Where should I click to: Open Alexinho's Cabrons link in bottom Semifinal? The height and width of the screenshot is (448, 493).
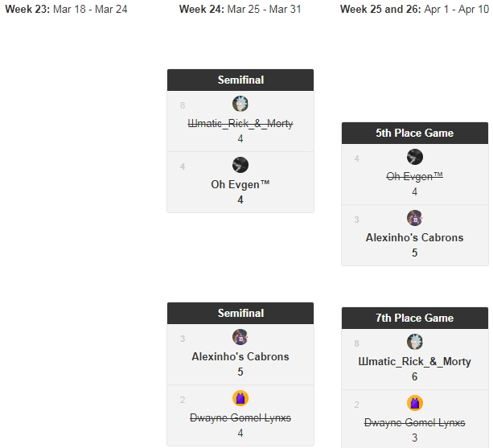(240, 357)
